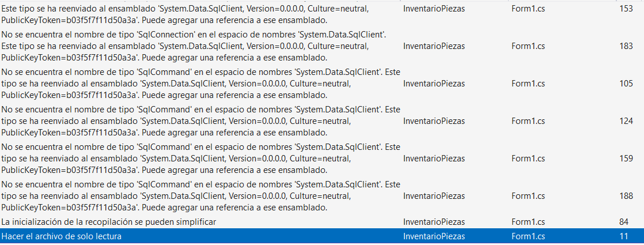Click the 'inicialización de la recopilación' suggestion message
Screen dimensions: 644x245
point(109,221)
